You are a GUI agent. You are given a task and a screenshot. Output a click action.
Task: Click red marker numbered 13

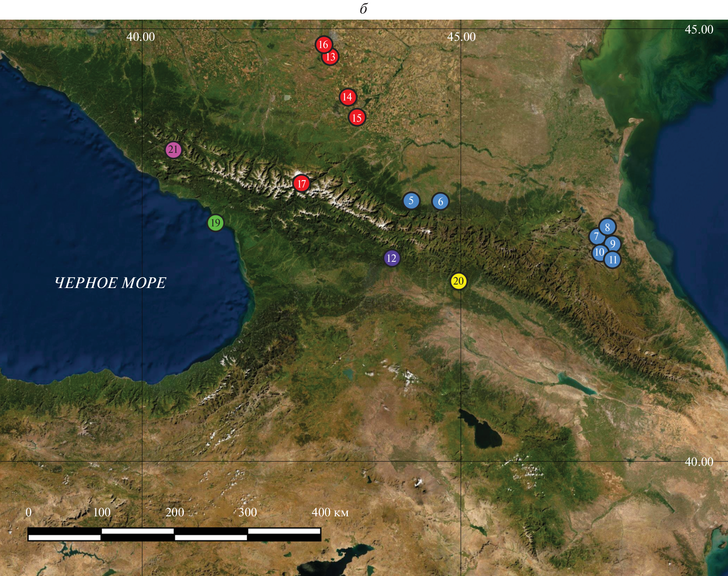pyautogui.click(x=331, y=57)
